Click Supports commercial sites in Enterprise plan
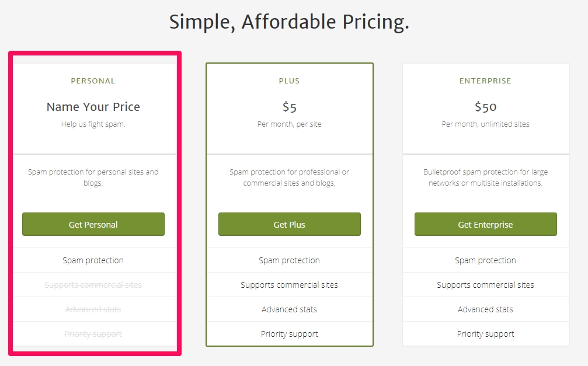The height and width of the screenshot is (366, 588). [x=486, y=285]
